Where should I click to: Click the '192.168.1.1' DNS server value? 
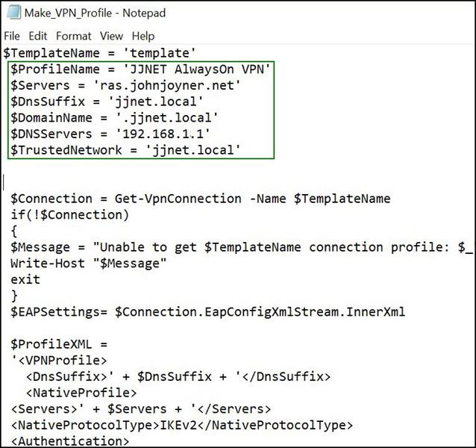click(x=165, y=134)
